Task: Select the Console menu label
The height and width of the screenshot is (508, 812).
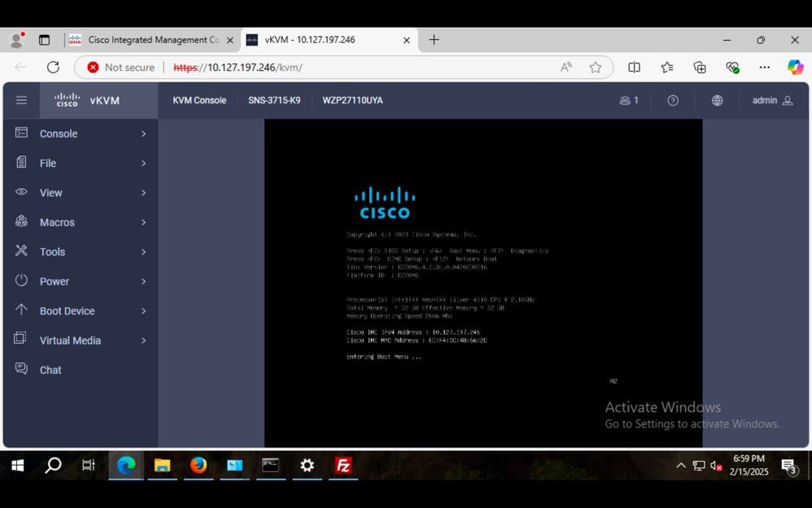Action: click(59, 134)
